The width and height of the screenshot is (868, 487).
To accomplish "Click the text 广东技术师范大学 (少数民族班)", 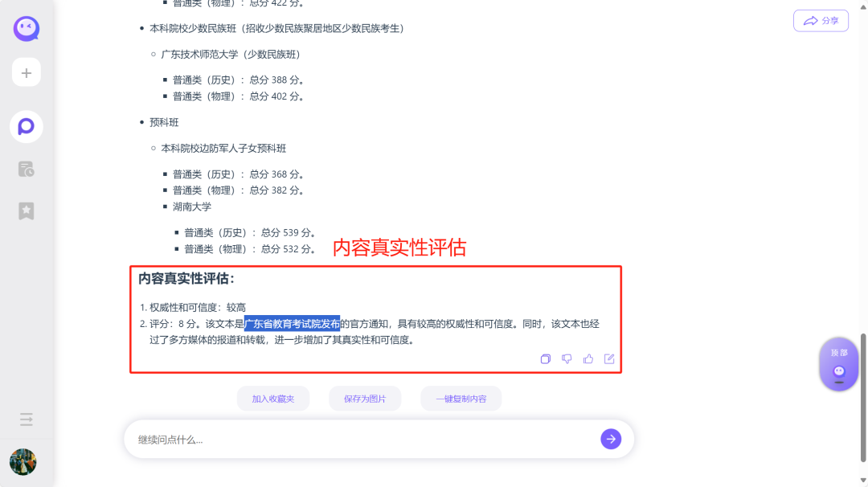I will pyautogui.click(x=231, y=54).
